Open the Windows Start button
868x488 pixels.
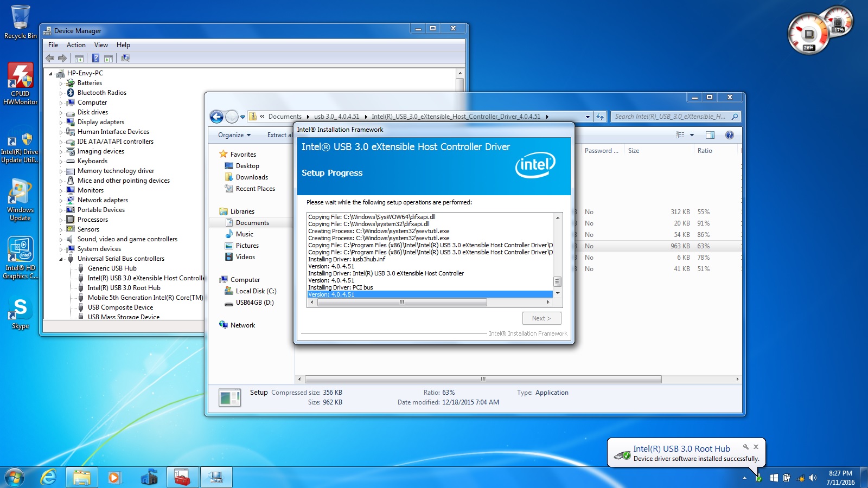(x=15, y=477)
